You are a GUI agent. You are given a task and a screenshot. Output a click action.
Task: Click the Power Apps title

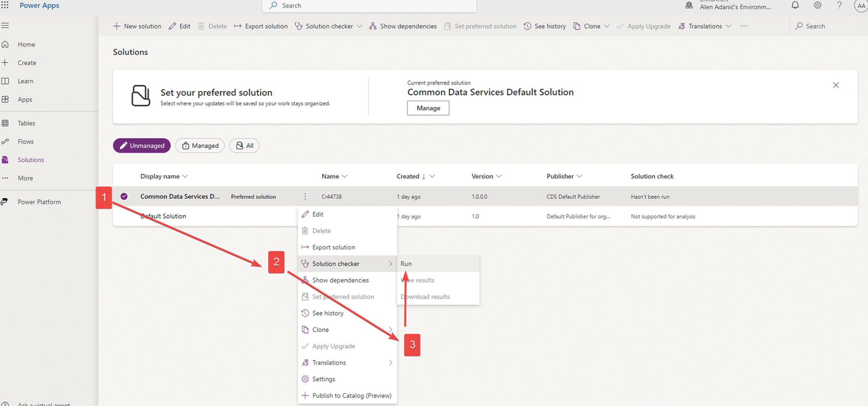39,5
